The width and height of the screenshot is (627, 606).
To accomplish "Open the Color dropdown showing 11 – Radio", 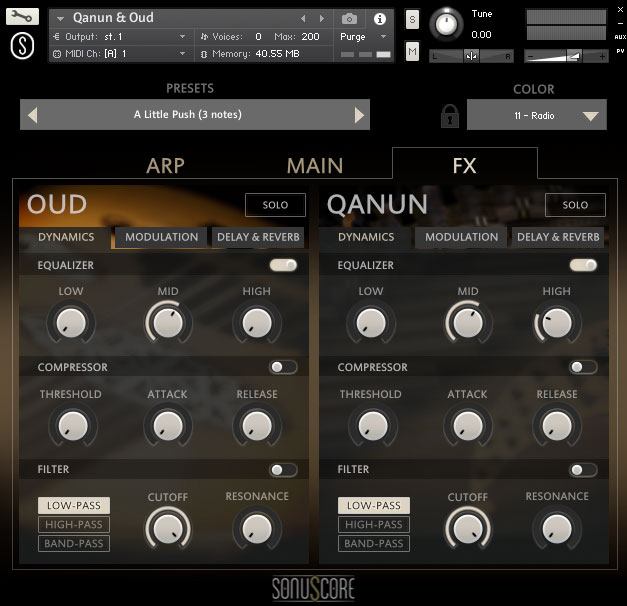I will coord(537,115).
